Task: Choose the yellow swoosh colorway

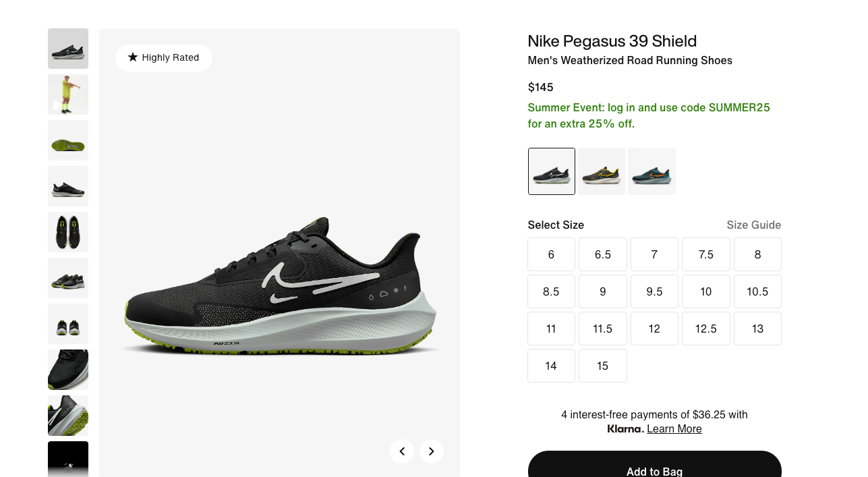Action: pos(602,171)
